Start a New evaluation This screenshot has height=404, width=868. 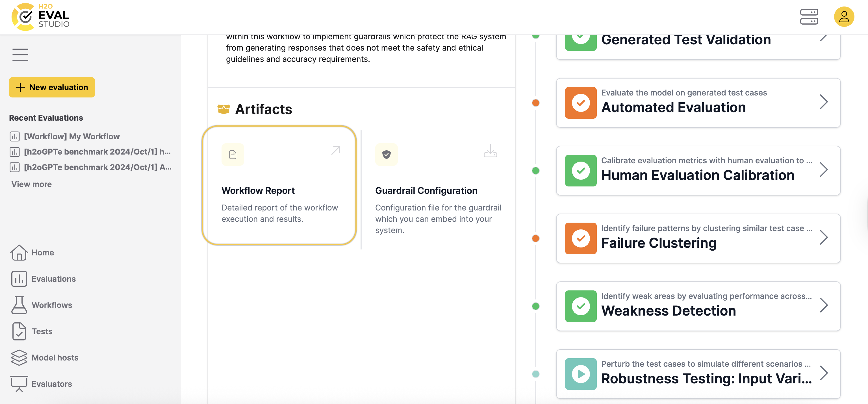click(51, 87)
